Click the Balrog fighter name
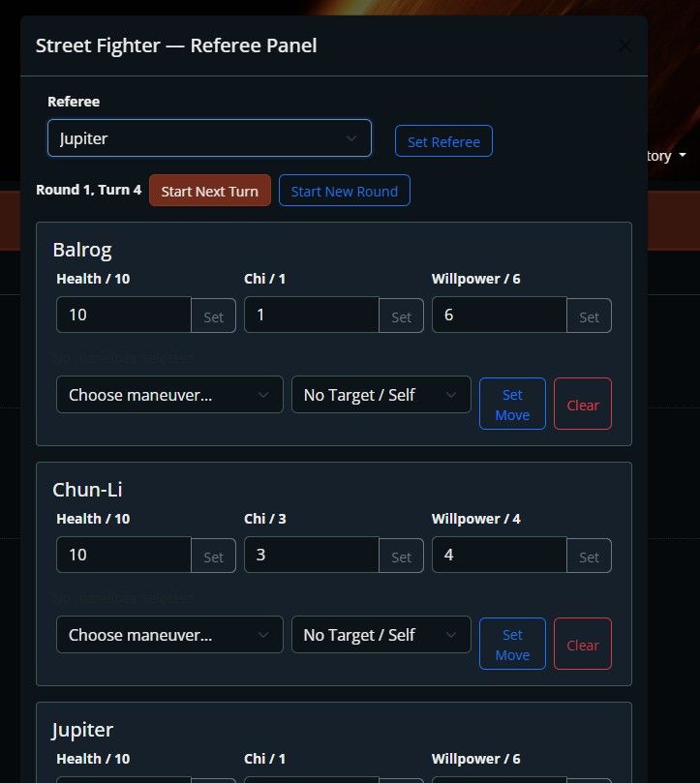 (x=82, y=250)
